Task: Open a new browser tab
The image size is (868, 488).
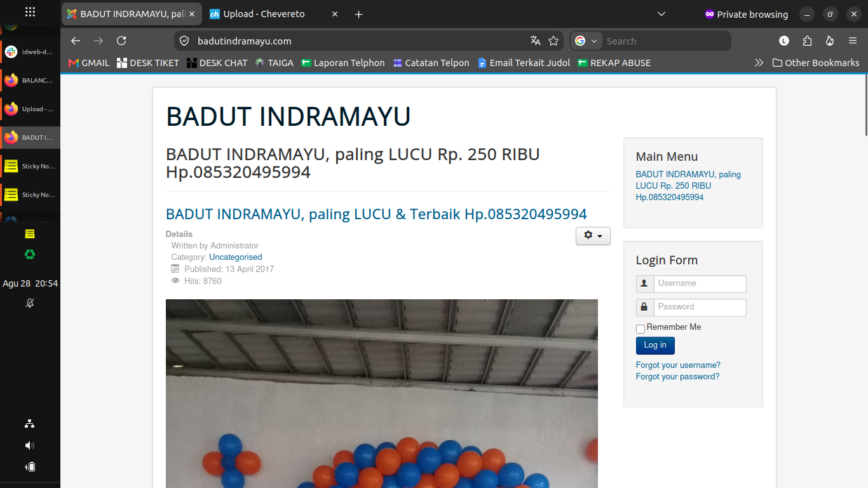Action: pyautogui.click(x=358, y=14)
